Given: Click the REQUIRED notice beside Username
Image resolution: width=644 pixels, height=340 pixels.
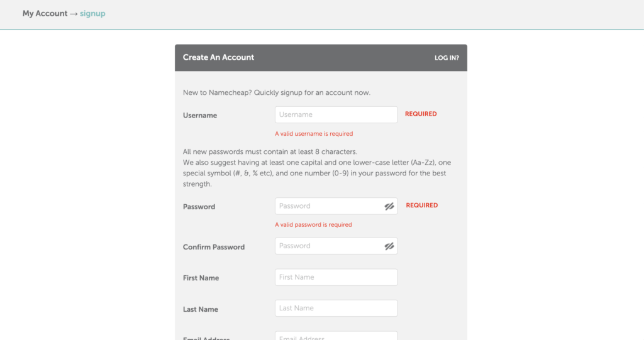Looking at the screenshot, I should (421, 114).
